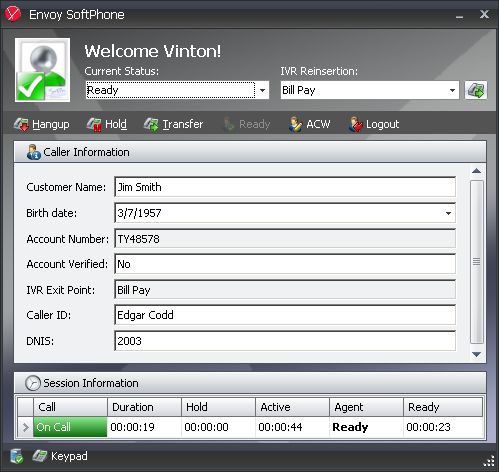Image resolution: width=499 pixels, height=472 pixels.
Task: Switch to ACW status
Action: (x=309, y=124)
